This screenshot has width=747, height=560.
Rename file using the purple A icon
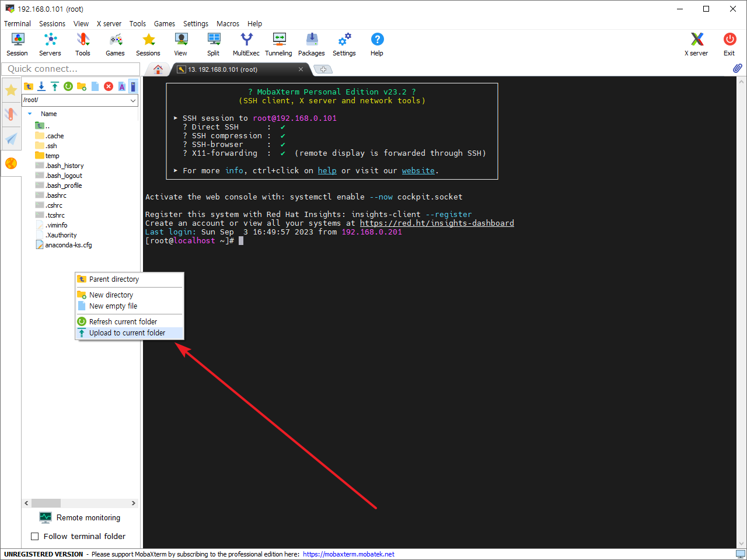tap(122, 86)
